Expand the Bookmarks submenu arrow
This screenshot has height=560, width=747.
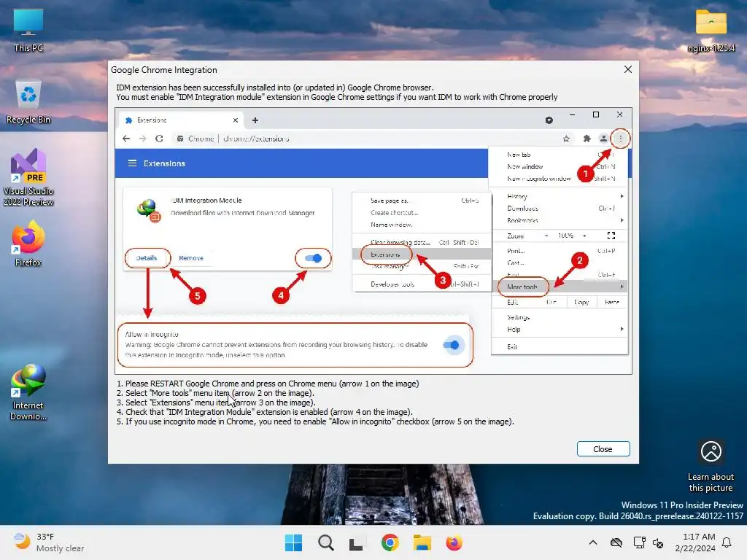coord(622,220)
